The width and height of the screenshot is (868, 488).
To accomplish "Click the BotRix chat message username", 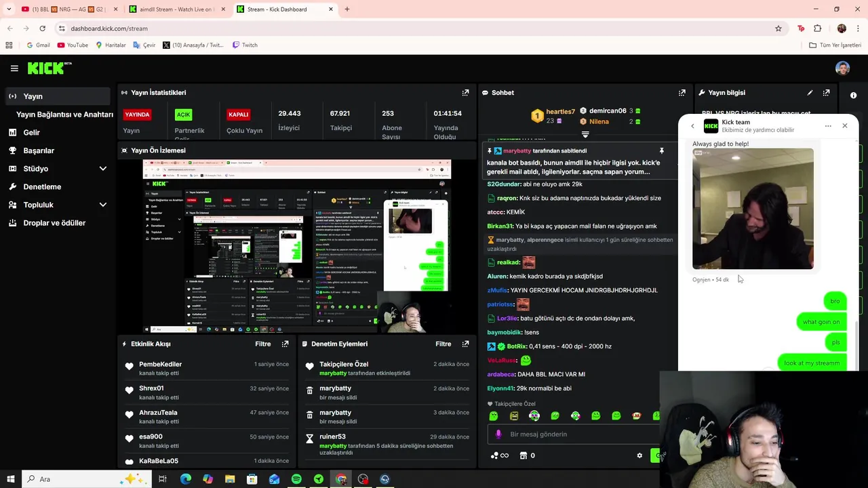I will pyautogui.click(x=517, y=346).
